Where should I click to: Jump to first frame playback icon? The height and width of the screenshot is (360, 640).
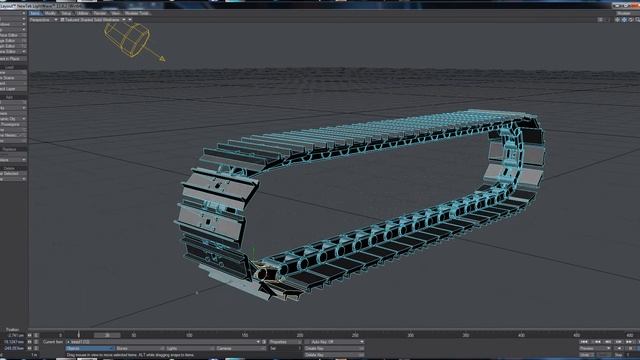coord(584,342)
